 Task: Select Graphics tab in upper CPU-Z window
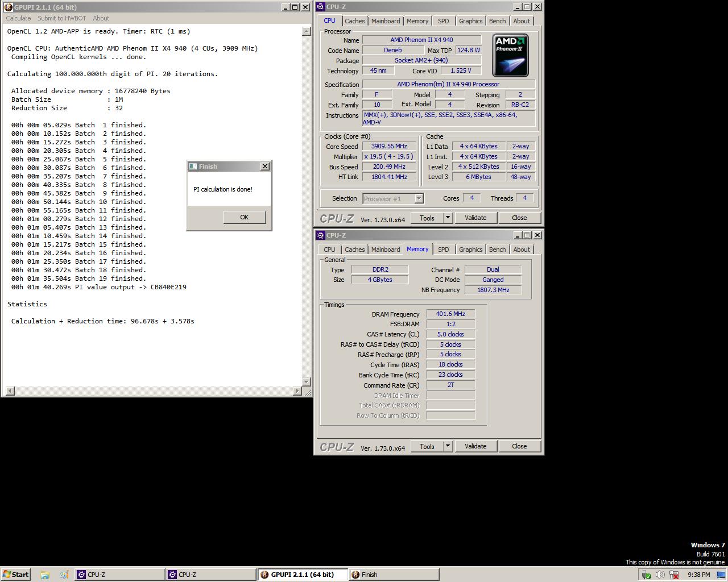[x=470, y=21]
